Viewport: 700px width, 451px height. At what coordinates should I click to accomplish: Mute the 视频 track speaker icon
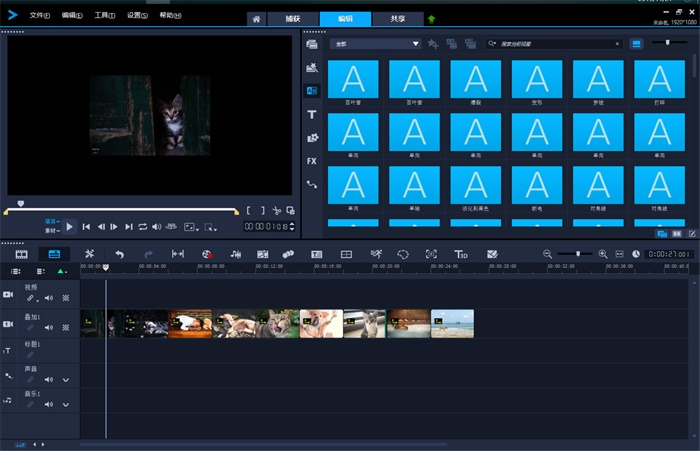pyautogui.click(x=48, y=298)
